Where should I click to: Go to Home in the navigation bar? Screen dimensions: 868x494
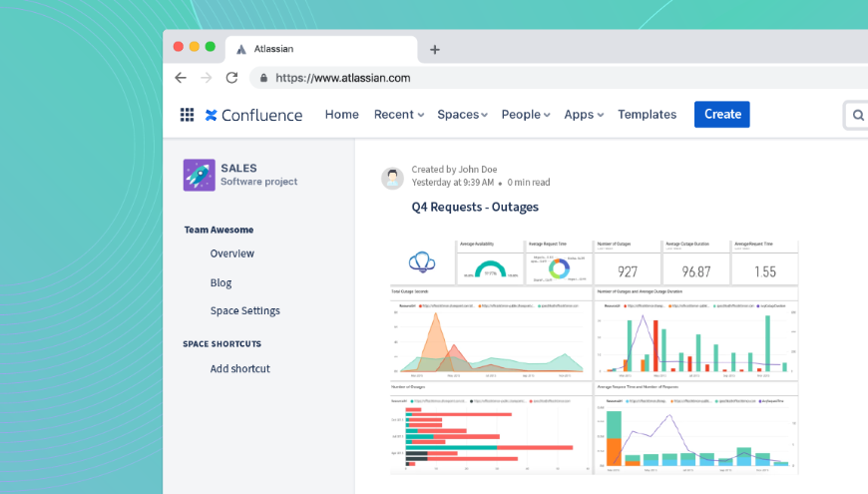[341, 115]
